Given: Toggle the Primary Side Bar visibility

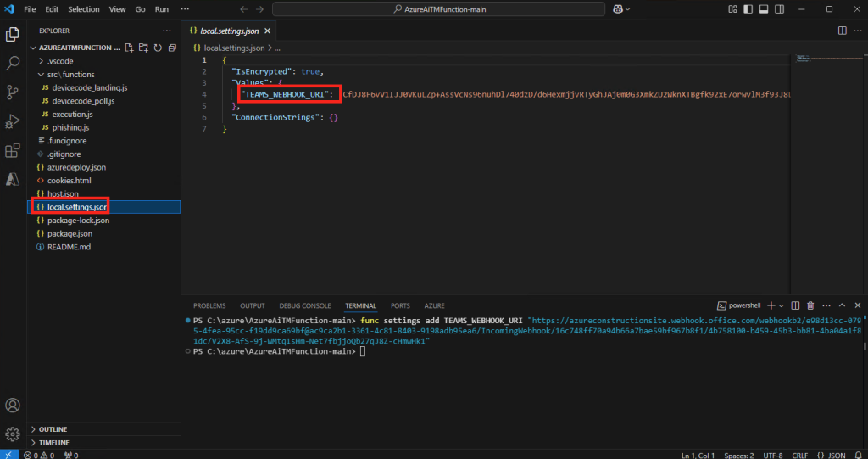Looking at the screenshot, I should pyautogui.click(x=748, y=8).
